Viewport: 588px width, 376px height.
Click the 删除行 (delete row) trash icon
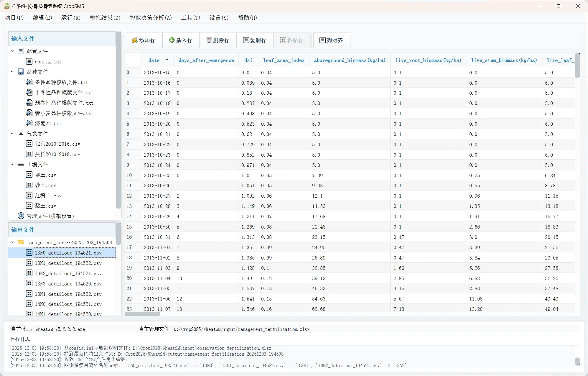coord(209,40)
